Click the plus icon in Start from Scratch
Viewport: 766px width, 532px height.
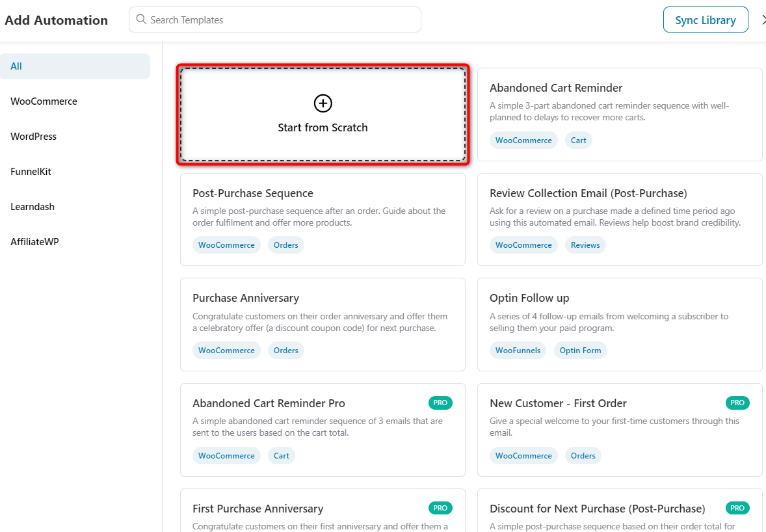click(323, 103)
